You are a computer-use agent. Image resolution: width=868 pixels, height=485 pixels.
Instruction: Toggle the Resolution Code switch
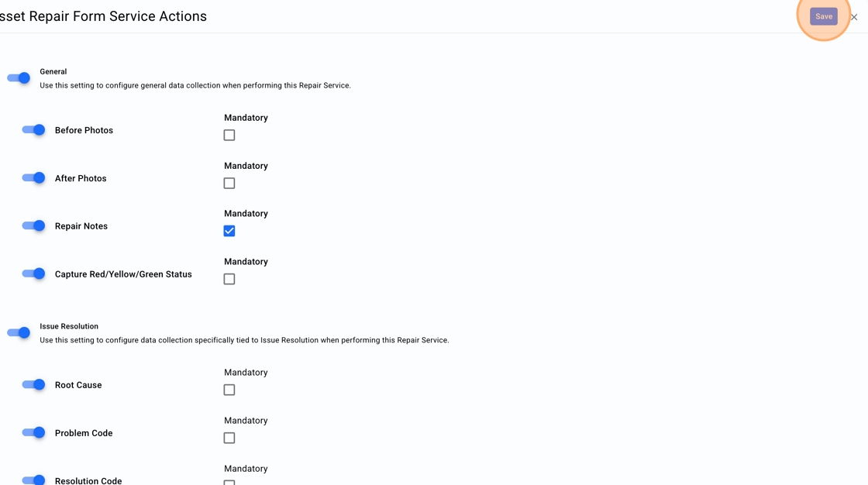(33, 480)
